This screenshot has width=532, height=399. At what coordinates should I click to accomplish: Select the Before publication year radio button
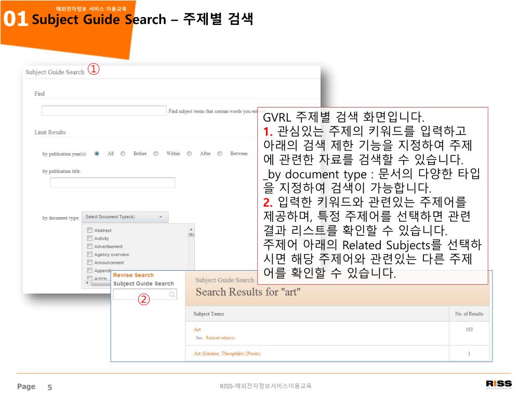pyautogui.click(x=123, y=154)
